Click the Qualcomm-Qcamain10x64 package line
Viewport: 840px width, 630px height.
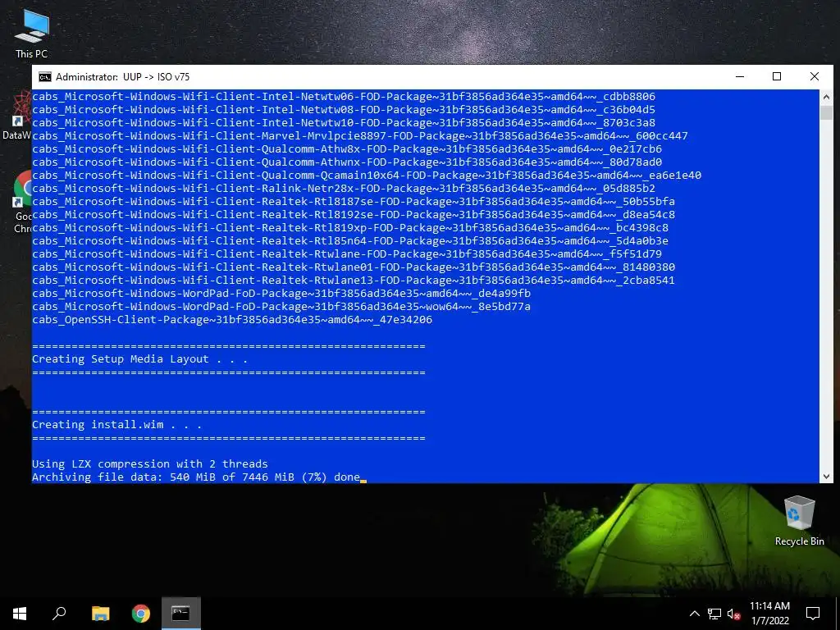tap(367, 176)
